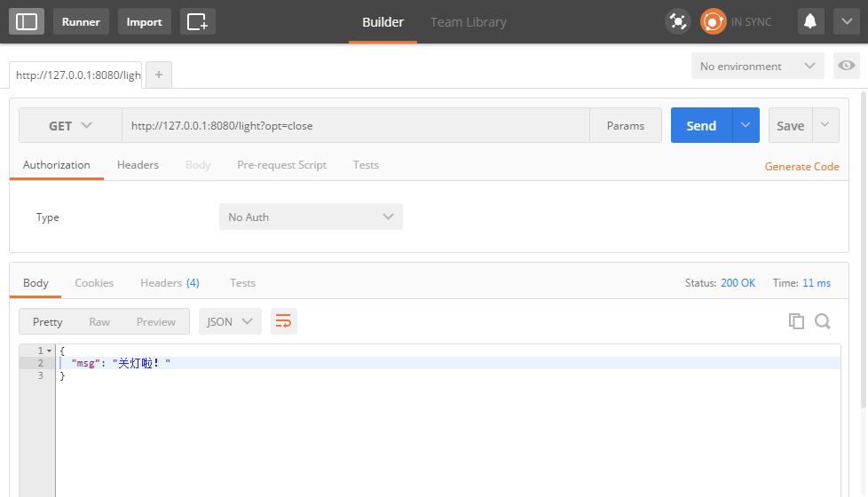Open the GET method dropdown

(70, 126)
